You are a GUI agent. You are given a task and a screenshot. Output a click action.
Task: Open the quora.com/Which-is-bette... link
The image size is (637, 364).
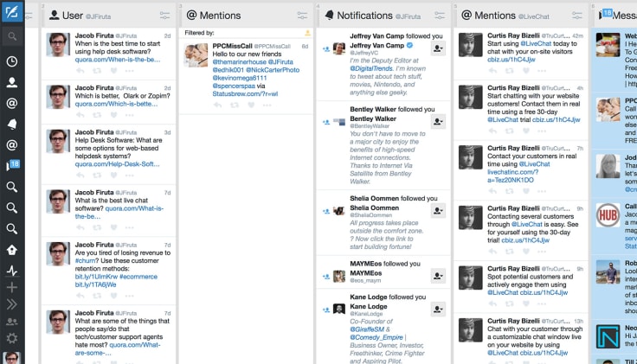116,104
